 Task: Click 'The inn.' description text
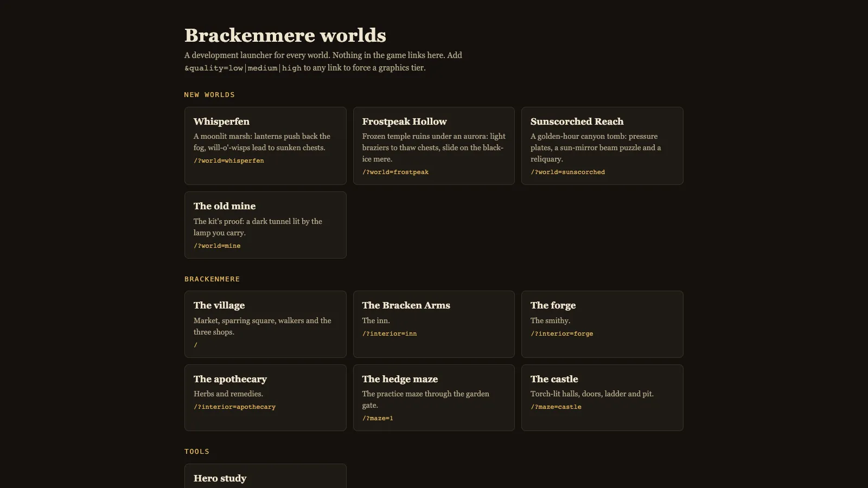pyautogui.click(x=376, y=321)
